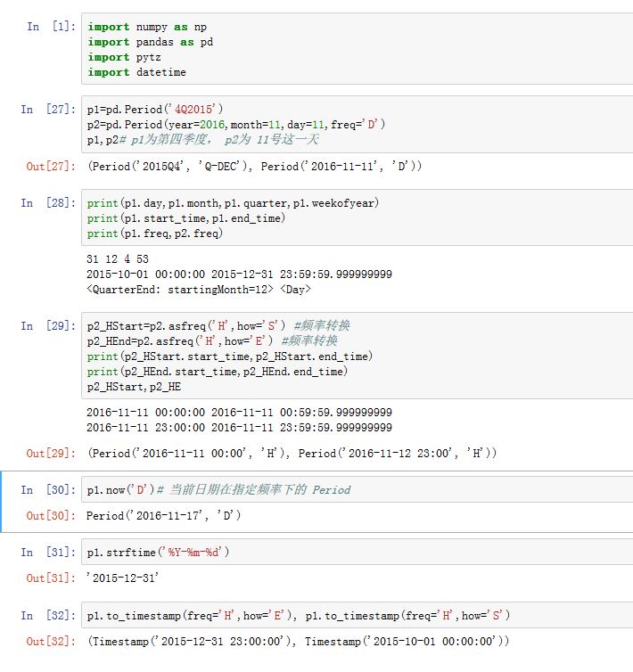Click the printed 2016-11-11 23:00:00 output line
The width and height of the screenshot is (633, 672).
[x=239, y=428]
